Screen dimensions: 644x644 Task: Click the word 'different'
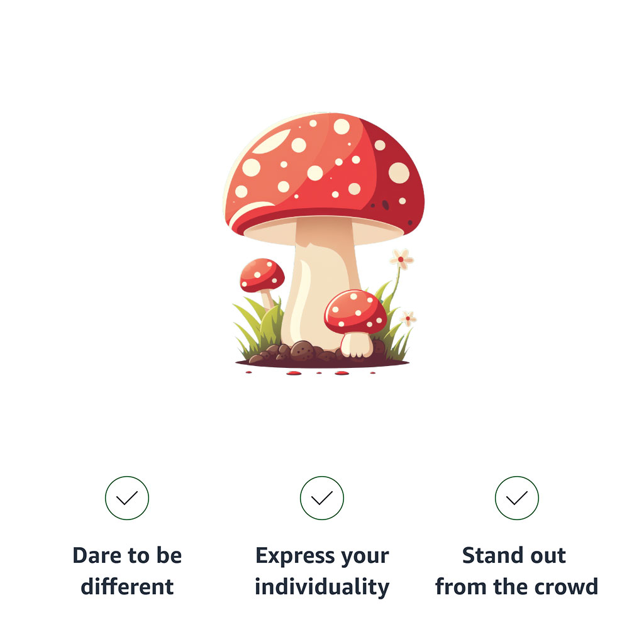(127, 586)
